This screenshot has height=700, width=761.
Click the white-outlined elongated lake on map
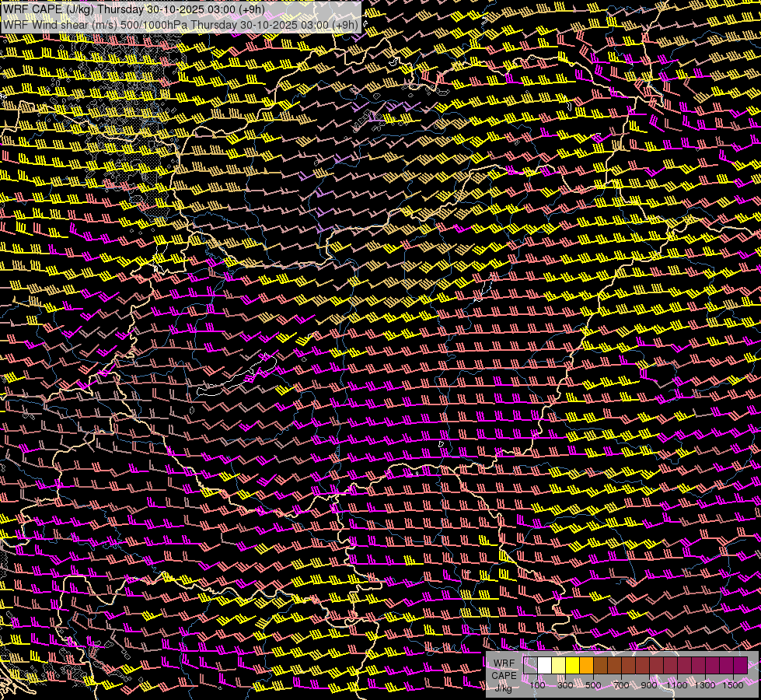coord(237,375)
